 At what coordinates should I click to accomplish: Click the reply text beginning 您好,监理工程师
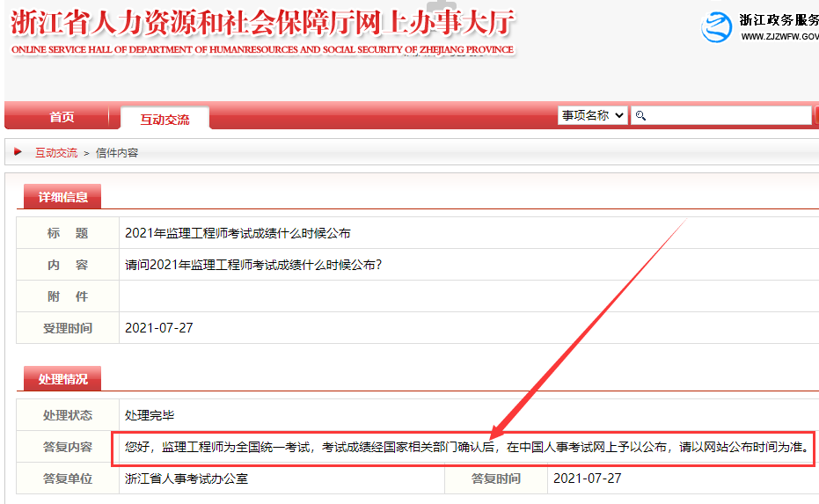467,447
